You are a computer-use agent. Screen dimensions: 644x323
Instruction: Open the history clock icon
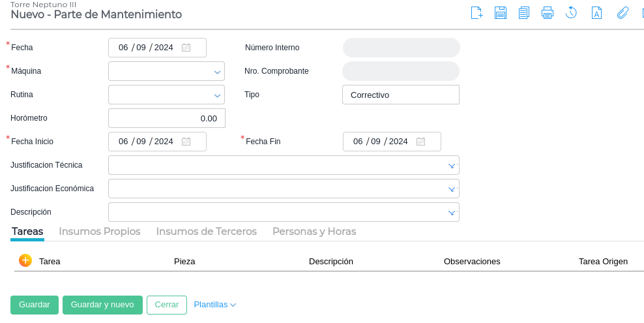571,13
